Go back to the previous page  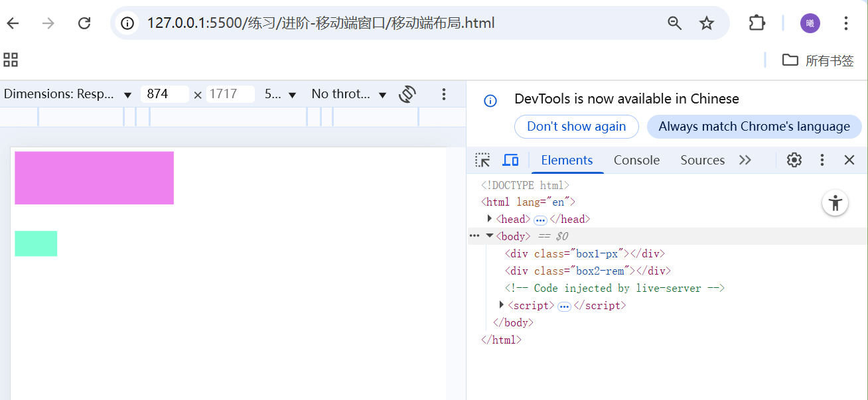click(x=13, y=24)
